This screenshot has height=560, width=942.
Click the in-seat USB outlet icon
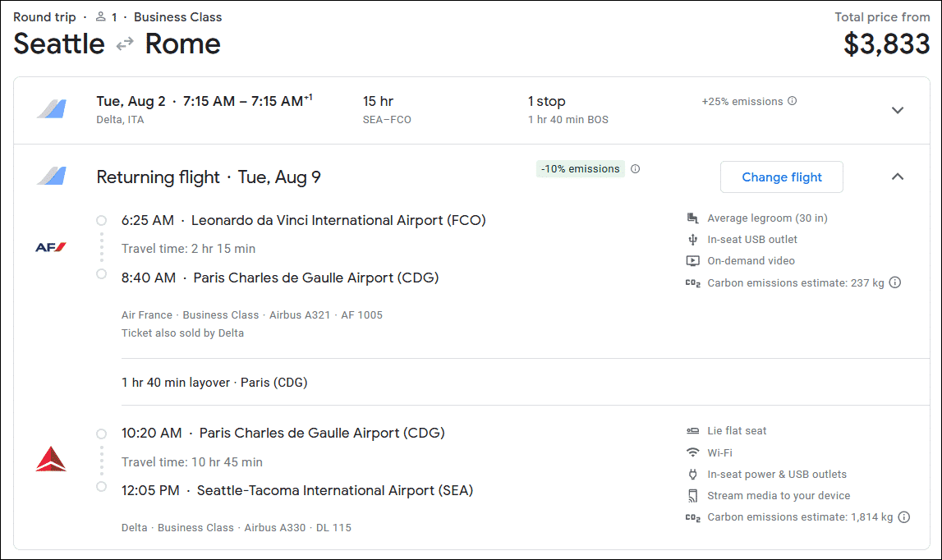tap(692, 240)
